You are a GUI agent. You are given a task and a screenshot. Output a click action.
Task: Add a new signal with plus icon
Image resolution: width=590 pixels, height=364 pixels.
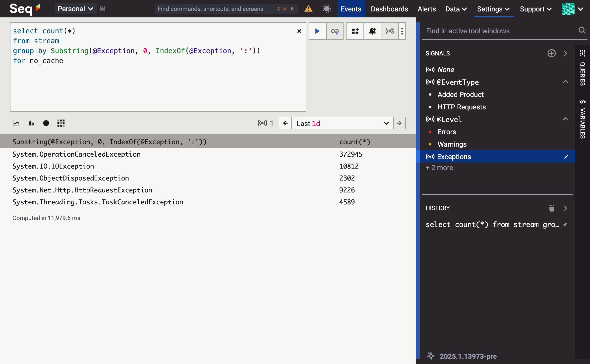point(551,53)
